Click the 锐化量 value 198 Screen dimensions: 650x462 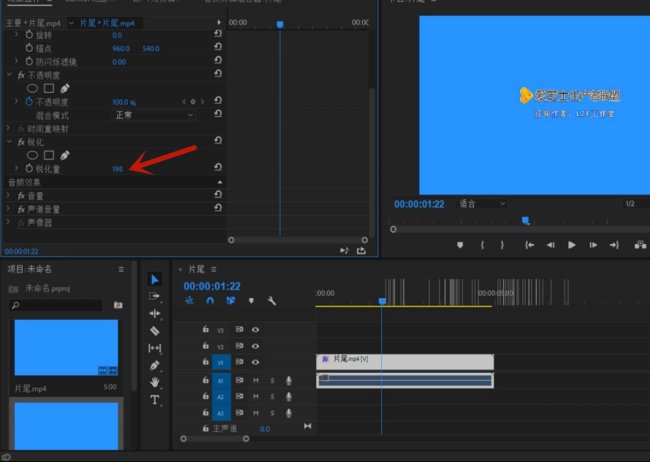118,169
